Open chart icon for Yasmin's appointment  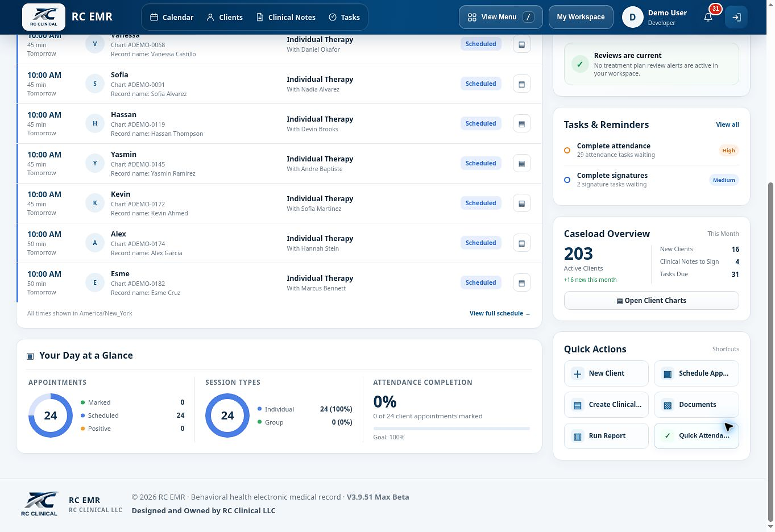coord(521,164)
